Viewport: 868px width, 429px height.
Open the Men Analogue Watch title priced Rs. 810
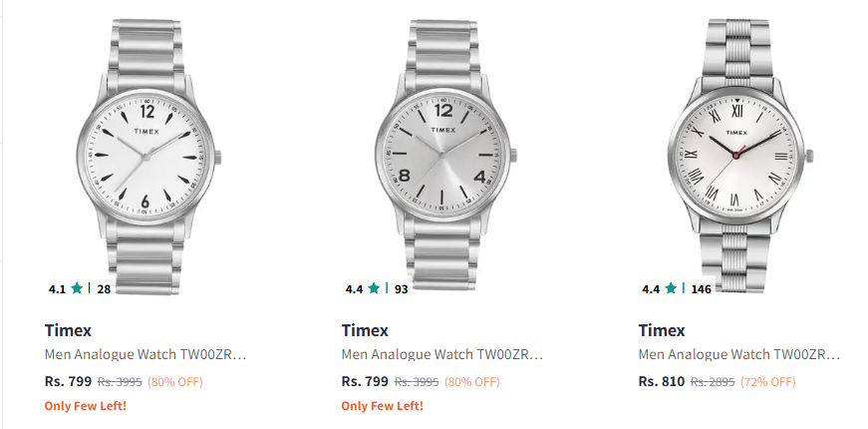tap(738, 354)
